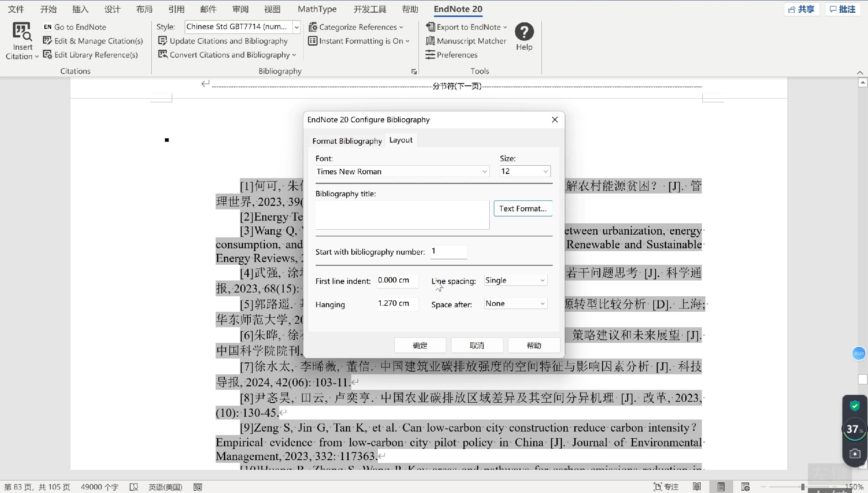Image resolution: width=868 pixels, height=493 pixels.
Task: Open the Space after dropdown
Action: click(515, 304)
